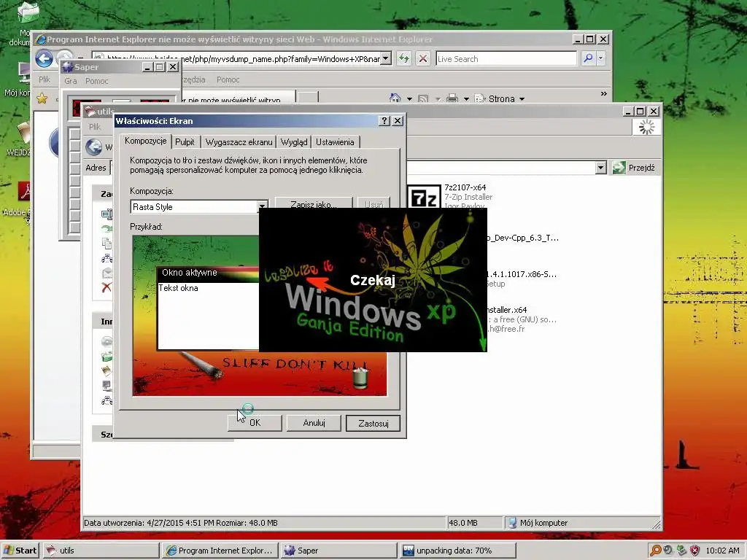Screen dimensions: 747x560
Task: Click the refresh icon in Internet Explorer
Action: pyautogui.click(x=404, y=58)
